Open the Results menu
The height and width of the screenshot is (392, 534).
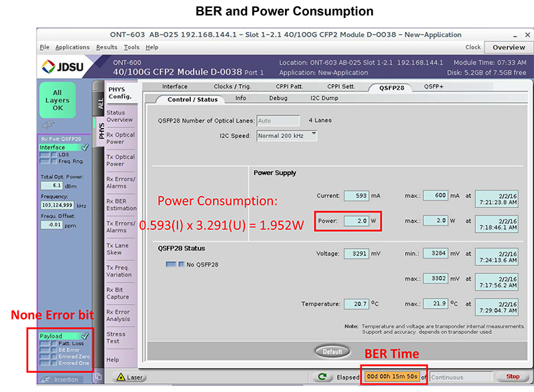tap(106, 47)
